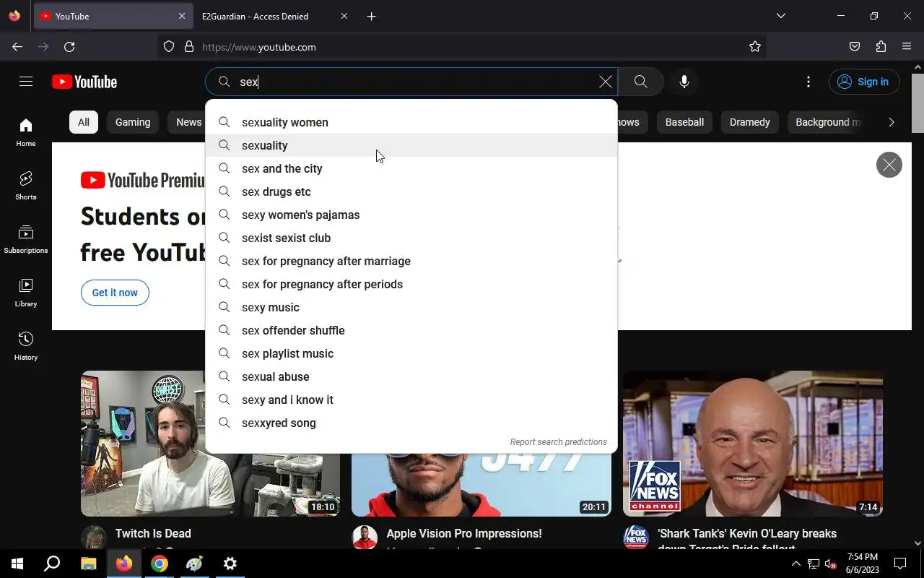The image size is (924, 578).
Task: Open Shorts in the sidebar
Action: tap(26, 186)
